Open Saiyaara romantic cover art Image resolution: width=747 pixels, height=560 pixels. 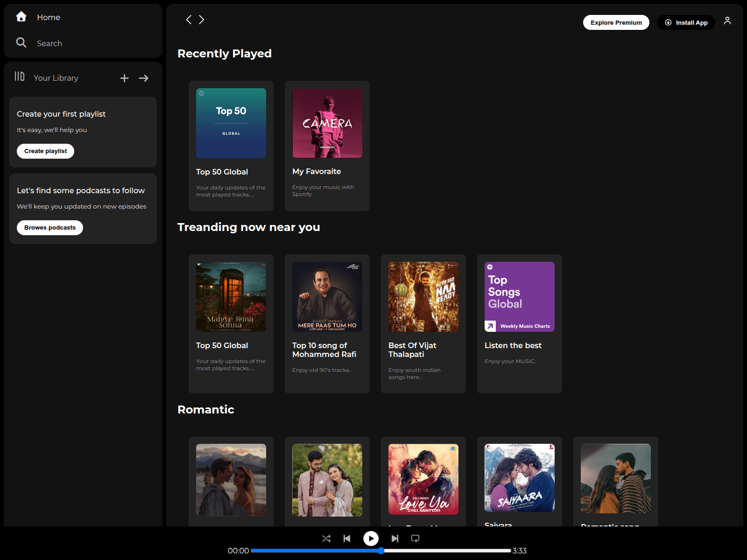[x=520, y=478]
